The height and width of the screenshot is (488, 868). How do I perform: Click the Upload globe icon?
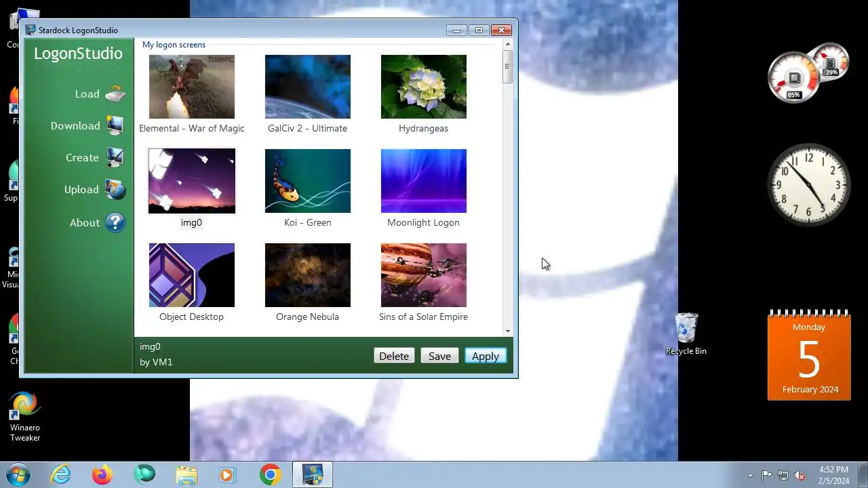coord(115,190)
